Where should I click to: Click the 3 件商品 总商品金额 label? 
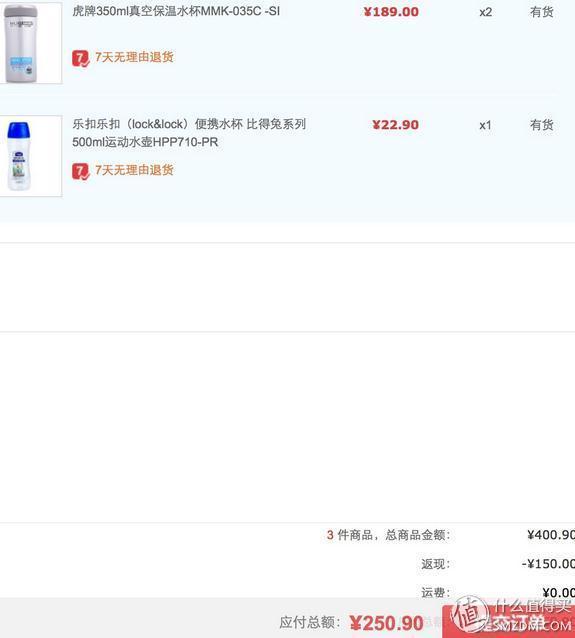click(x=389, y=535)
